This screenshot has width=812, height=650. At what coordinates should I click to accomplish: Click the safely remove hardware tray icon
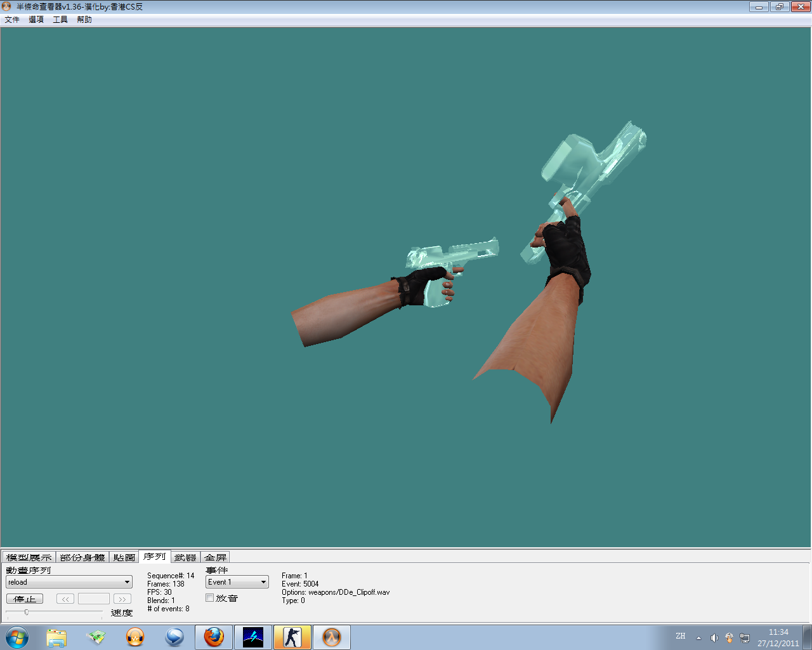click(730, 638)
